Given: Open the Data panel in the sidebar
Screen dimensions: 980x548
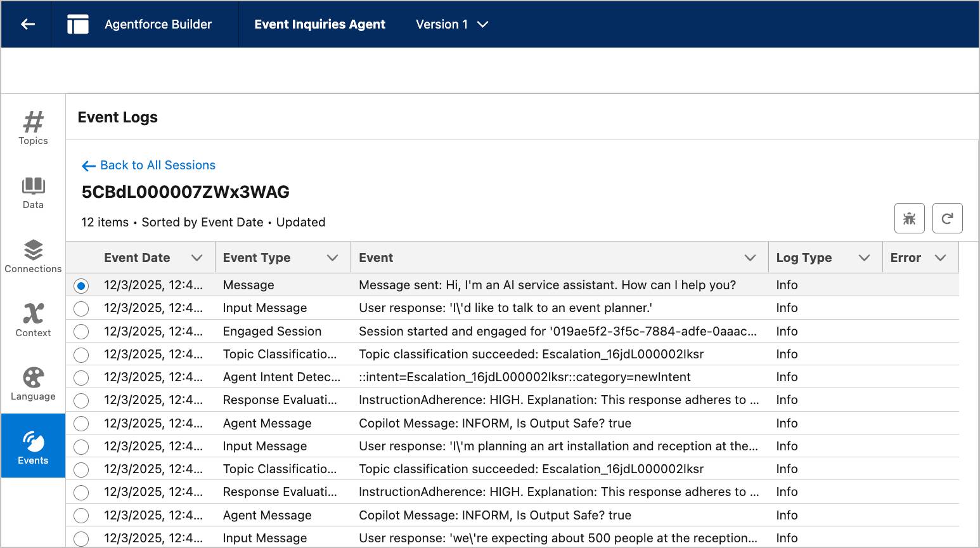Looking at the screenshot, I should tap(33, 193).
